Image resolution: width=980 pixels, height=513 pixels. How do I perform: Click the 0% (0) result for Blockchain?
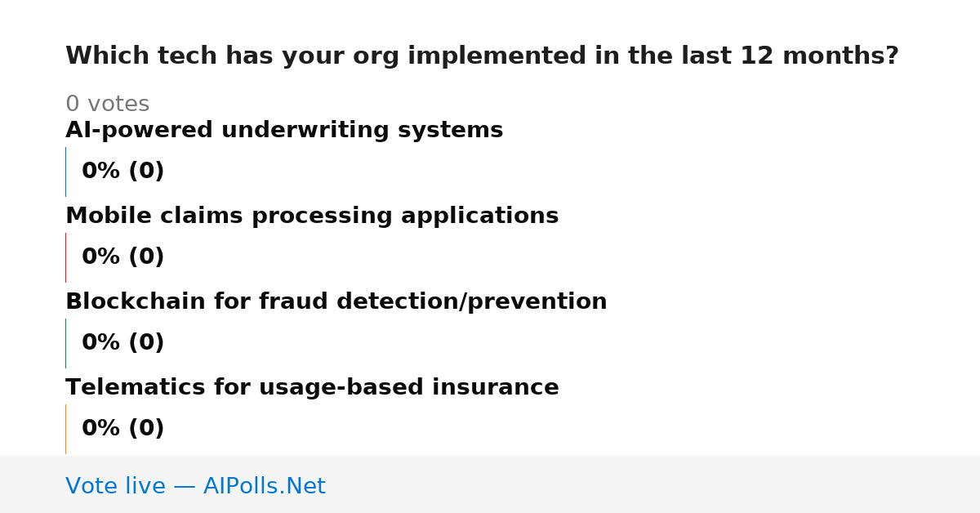[122, 343]
